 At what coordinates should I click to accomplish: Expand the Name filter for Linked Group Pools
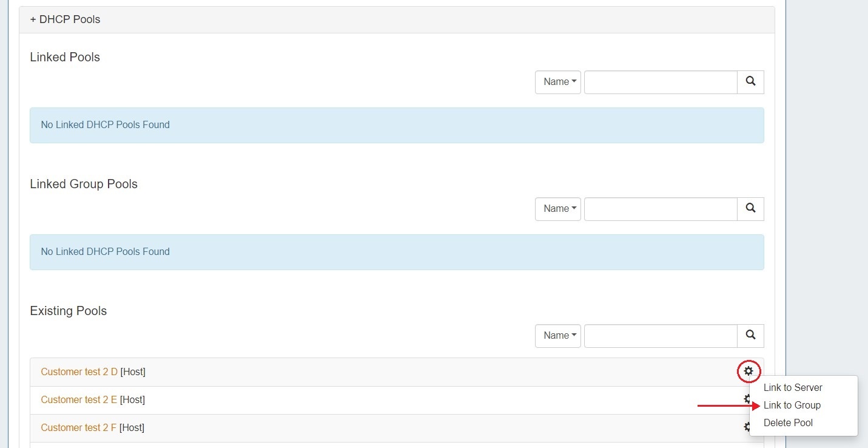tap(558, 209)
